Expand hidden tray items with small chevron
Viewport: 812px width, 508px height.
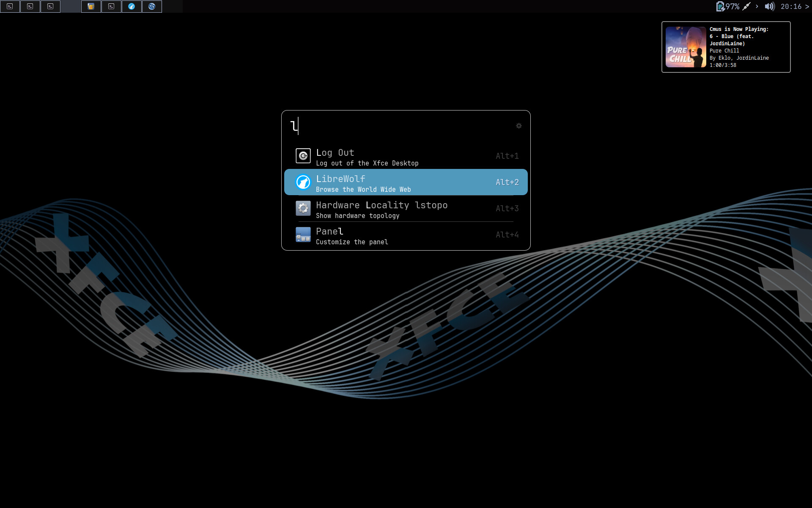coord(757,6)
